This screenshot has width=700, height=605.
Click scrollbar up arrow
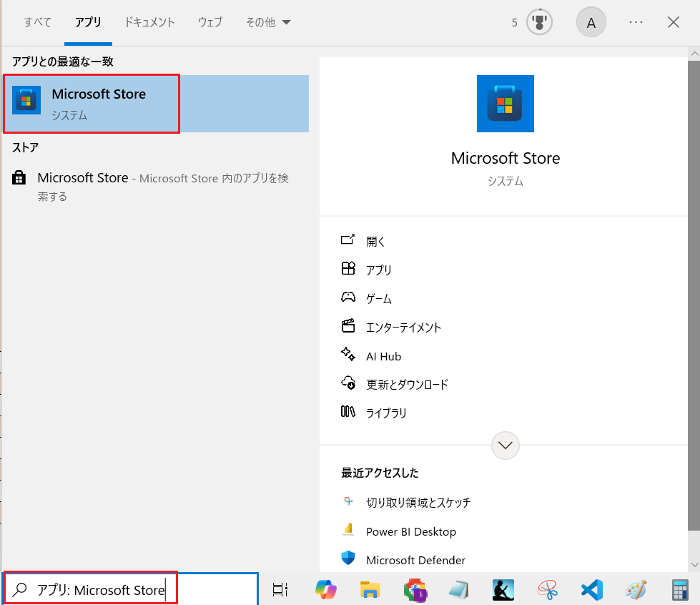(x=695, y=54)
